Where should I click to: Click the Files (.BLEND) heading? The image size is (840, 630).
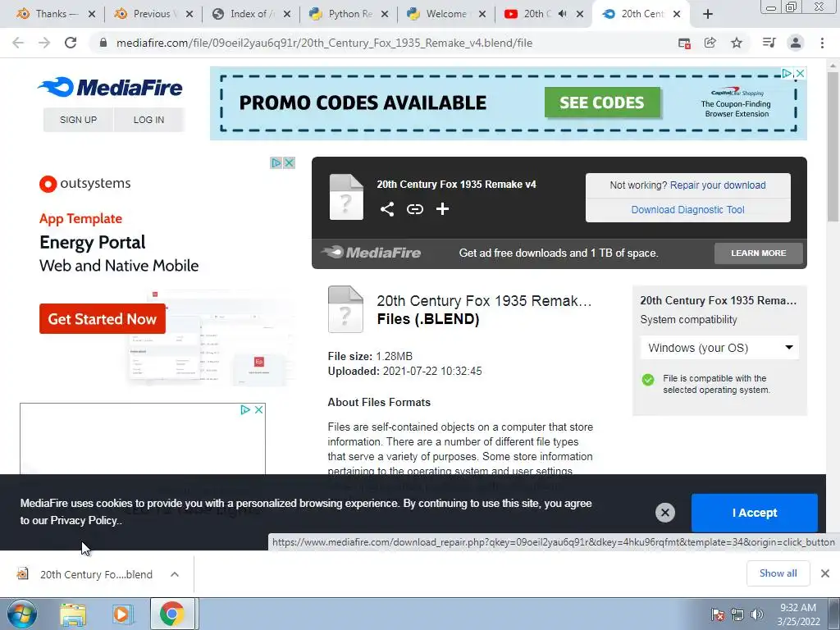[428, 319]
